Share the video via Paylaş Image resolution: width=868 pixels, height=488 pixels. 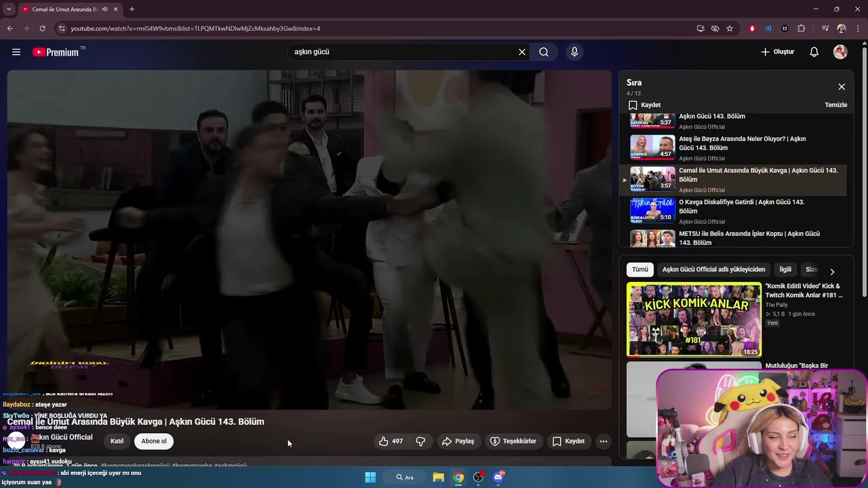pos(458,441)
